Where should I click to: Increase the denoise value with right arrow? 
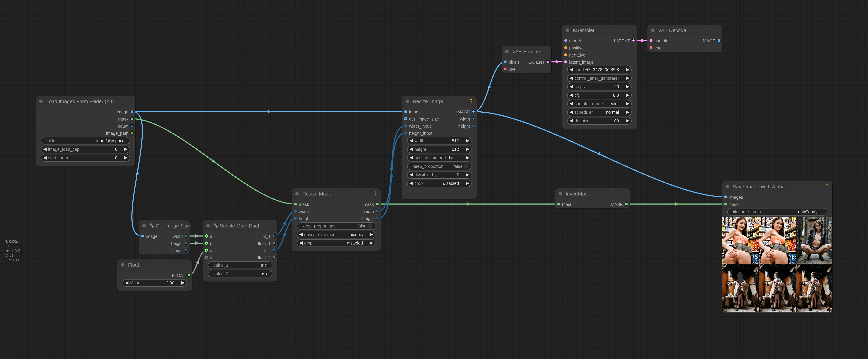tap(627, 121)
